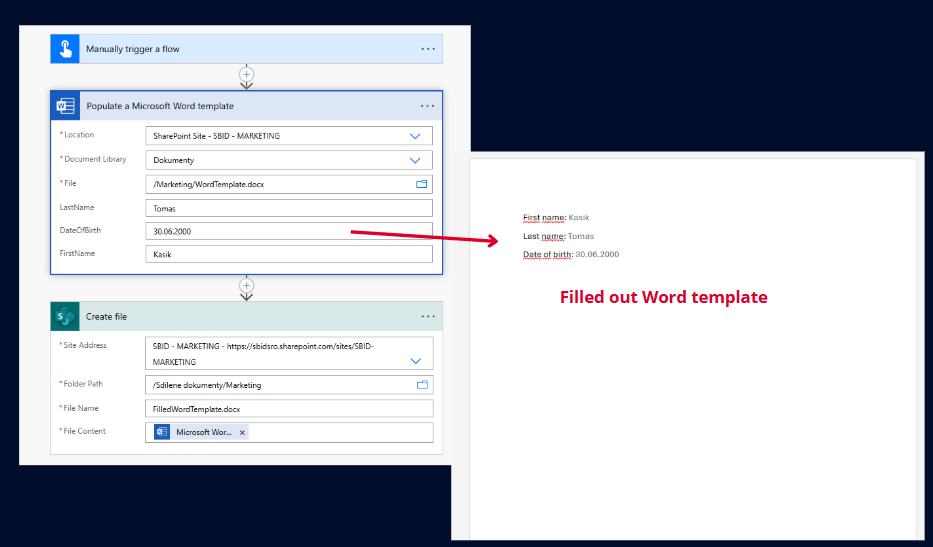Image resolution: width=933 pixels, height=547 pixels.
Task: Open the Populate a Microsoft Word template ellipsis menu
Action: (427, 106)
